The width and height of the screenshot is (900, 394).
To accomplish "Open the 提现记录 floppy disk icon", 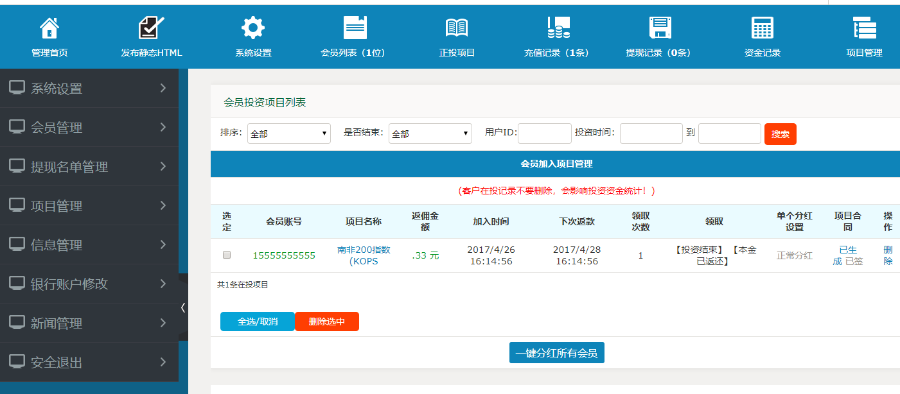I will pos(660,28).
